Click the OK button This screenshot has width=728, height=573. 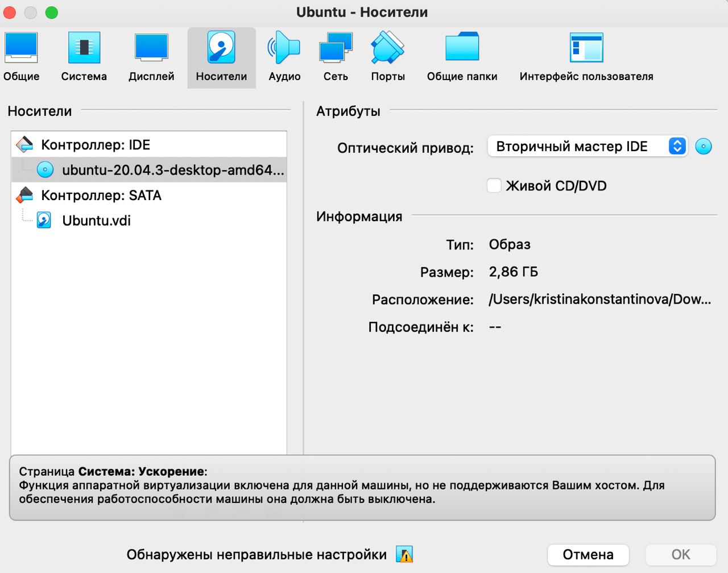681,555
